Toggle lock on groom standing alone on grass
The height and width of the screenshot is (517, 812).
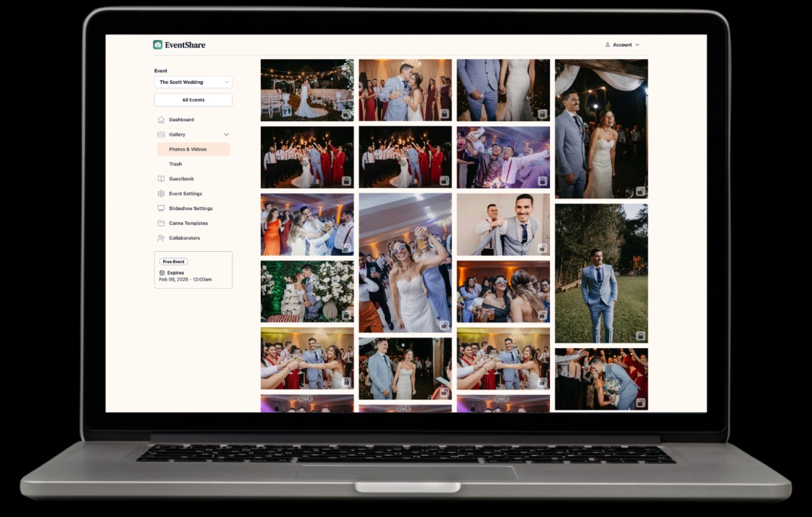click(x=640, y=336)
